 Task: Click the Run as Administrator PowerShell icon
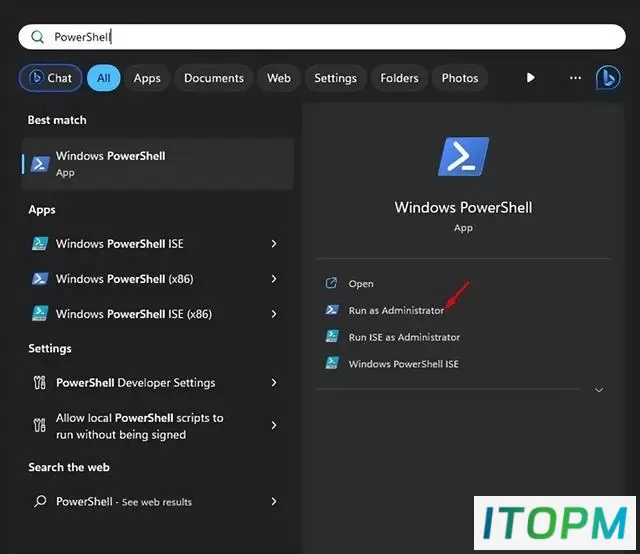332,310
